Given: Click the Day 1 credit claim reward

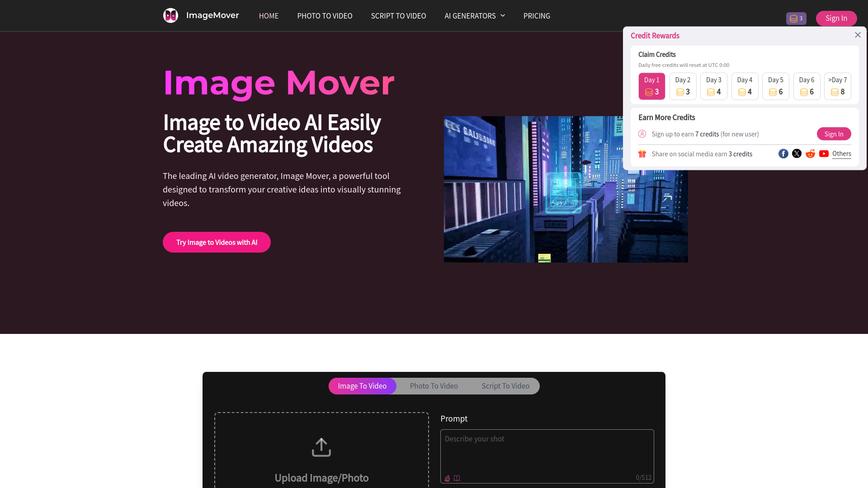Looking at the screenshot, I should coord(651,86).
